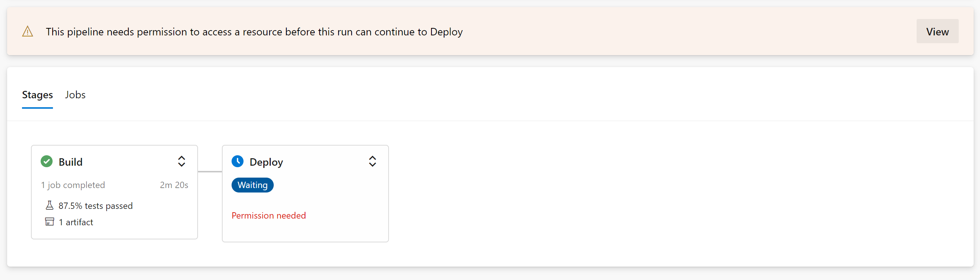The width and height of the screenshot is (980, 280).
Task: Click the Waiting status badge
Action: point(252,185)
